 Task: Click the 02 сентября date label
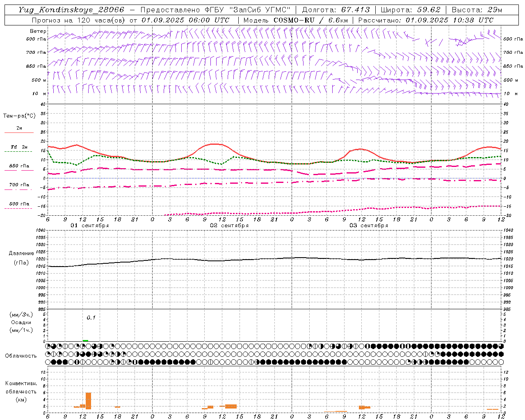[229, 226]
